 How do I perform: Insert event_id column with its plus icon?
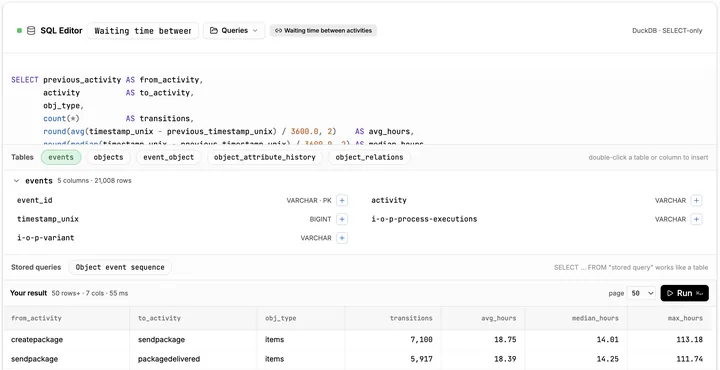(342, 201)
